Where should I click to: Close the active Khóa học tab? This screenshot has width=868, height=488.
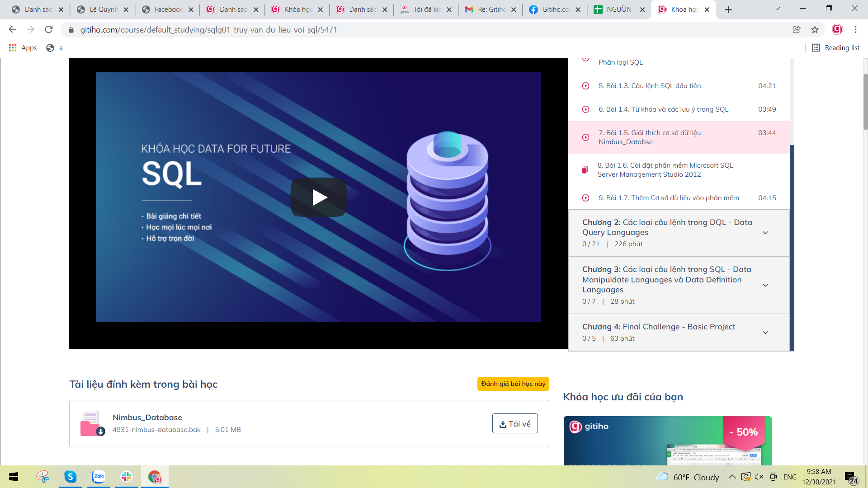pyautogui.click(x=707, y=9)
